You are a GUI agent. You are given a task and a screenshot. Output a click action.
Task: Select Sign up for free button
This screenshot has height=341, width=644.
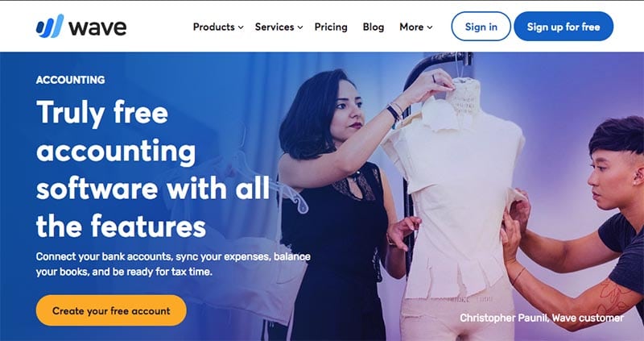(563, 27)
